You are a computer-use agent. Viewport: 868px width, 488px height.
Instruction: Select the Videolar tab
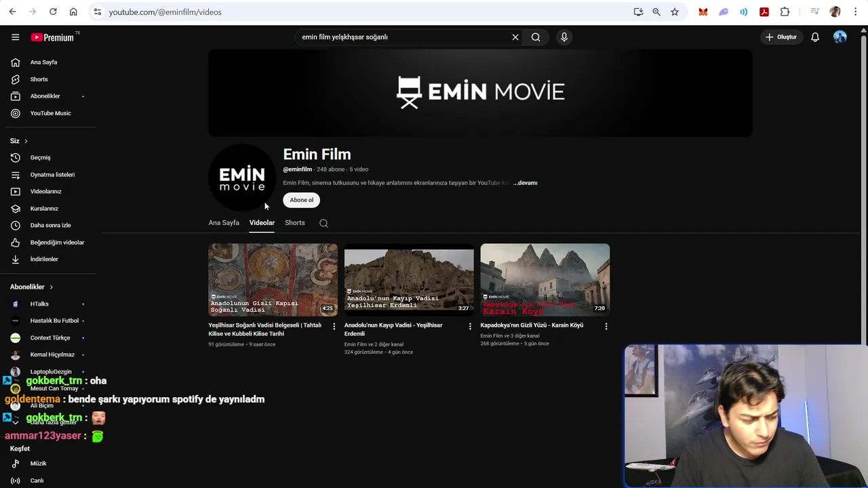pyautogui.click(x=262, y=223)
